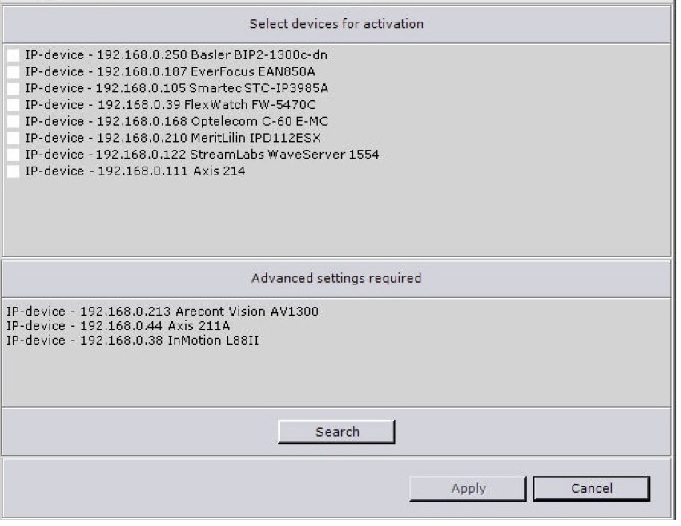
Task: Tick the EverFocus EAN850A checkbox
Action: [x=13, y=72]
